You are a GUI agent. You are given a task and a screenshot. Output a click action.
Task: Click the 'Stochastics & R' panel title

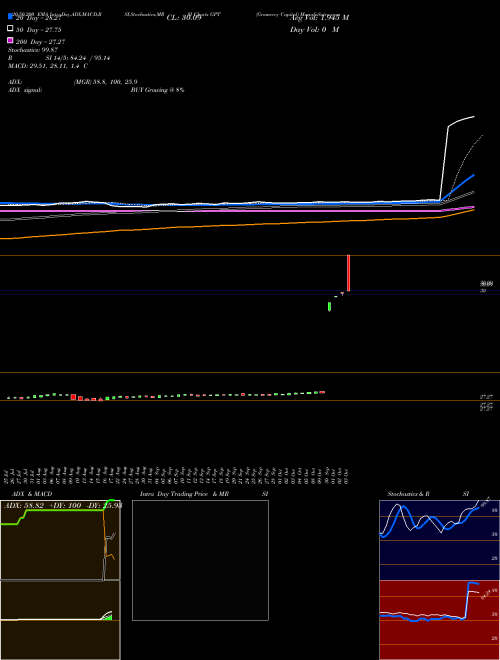[x=408, y=494]
